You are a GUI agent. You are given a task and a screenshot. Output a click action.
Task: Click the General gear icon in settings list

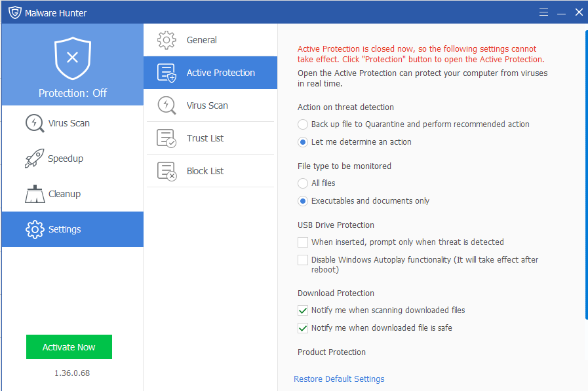(167, 40)
